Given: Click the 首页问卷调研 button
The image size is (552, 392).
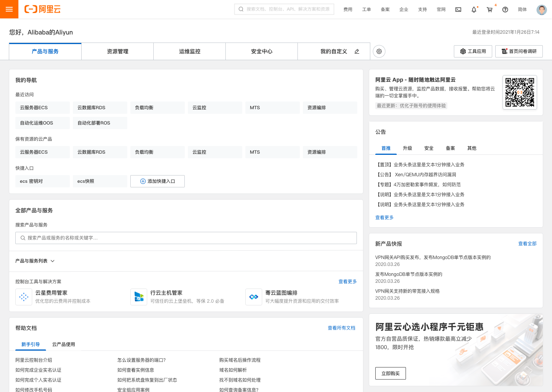Looking at the screenshot, I should (519, 51).
